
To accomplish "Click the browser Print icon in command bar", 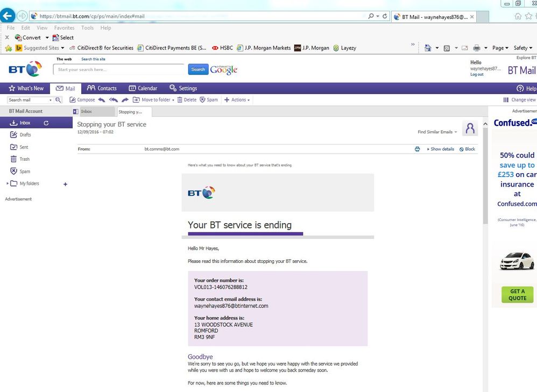I will coord(476,48).
